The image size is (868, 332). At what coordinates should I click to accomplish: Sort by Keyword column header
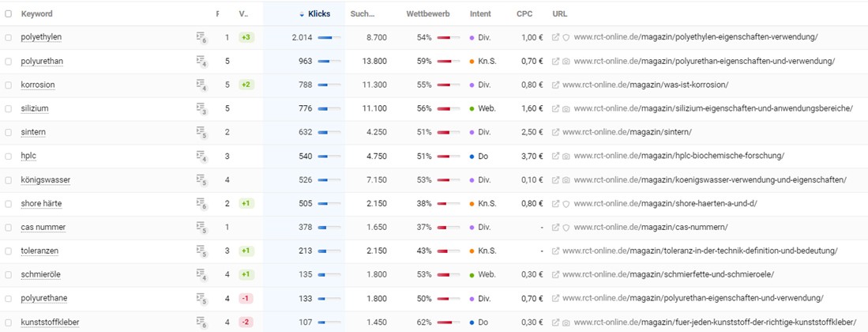37,14
